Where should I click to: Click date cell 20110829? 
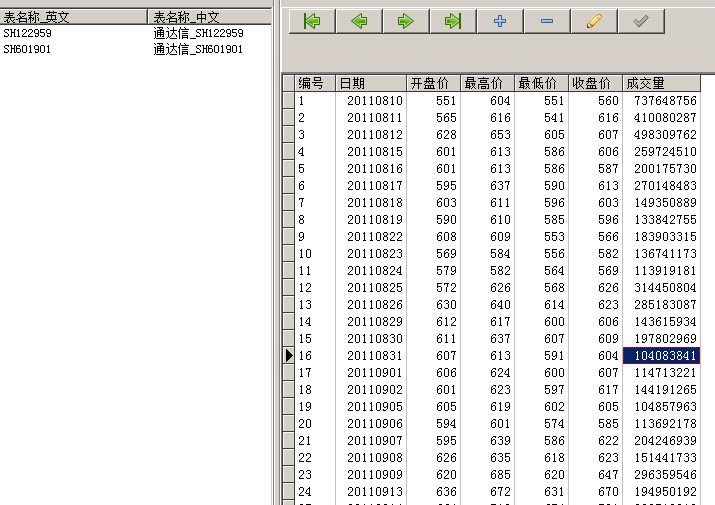tap(371, 322)
